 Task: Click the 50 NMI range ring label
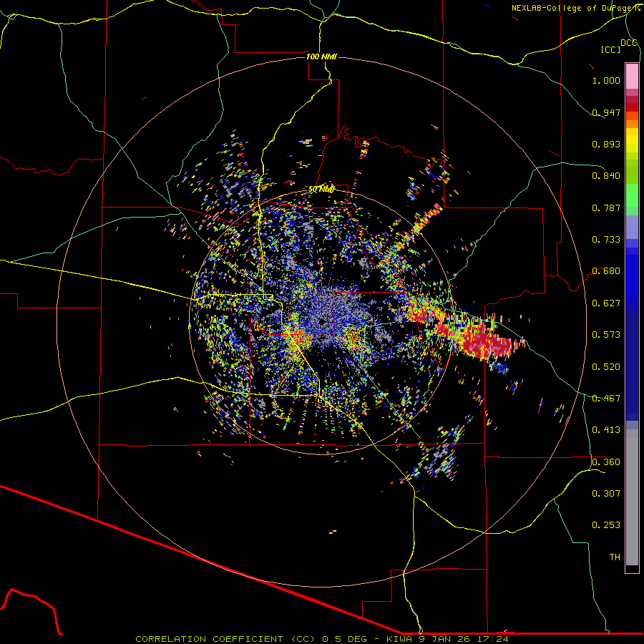click(321, 190)
